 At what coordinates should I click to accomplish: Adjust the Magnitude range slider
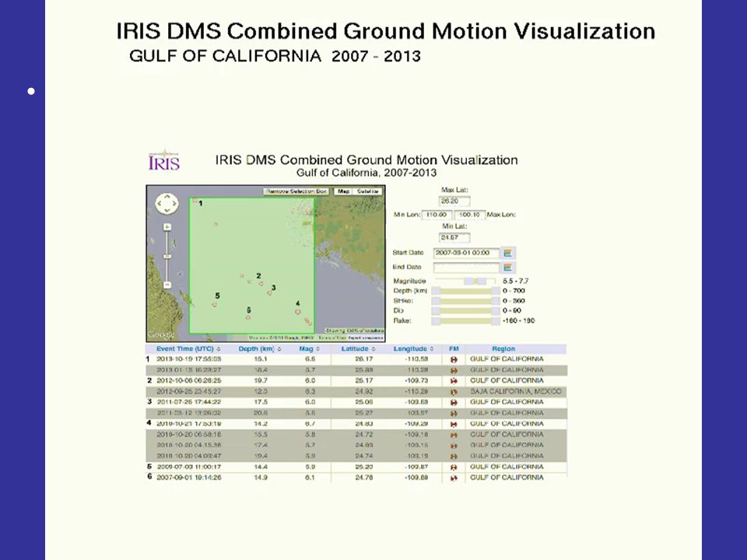[x=466, y=282]
